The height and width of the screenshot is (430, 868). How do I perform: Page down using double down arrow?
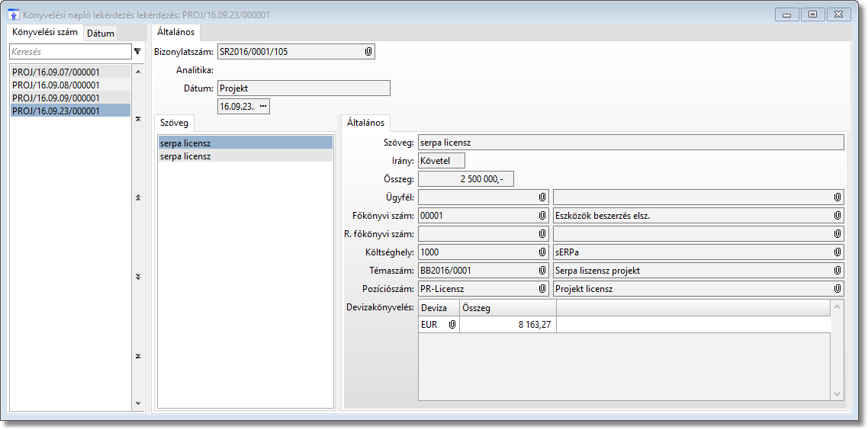138,277
